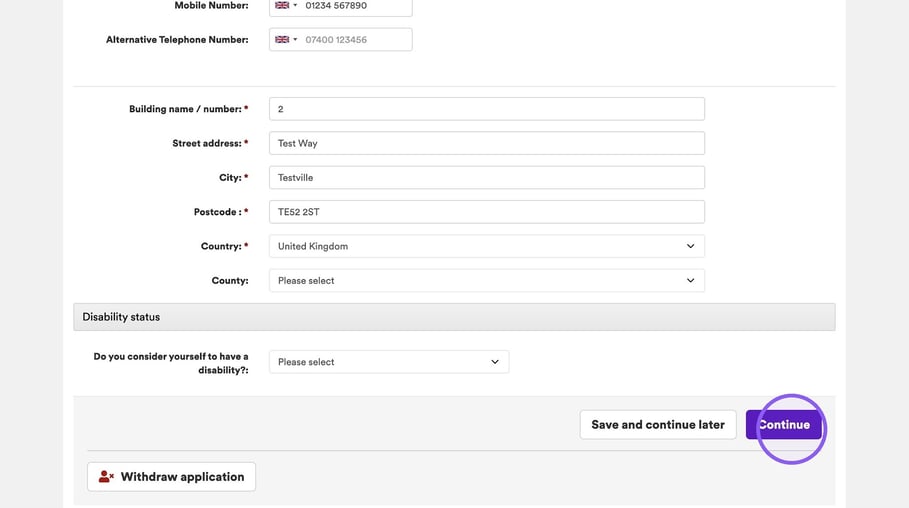The width and height of the screenshot is (909, 508).
Task: Click the Country field label
Action: [221, 246]
